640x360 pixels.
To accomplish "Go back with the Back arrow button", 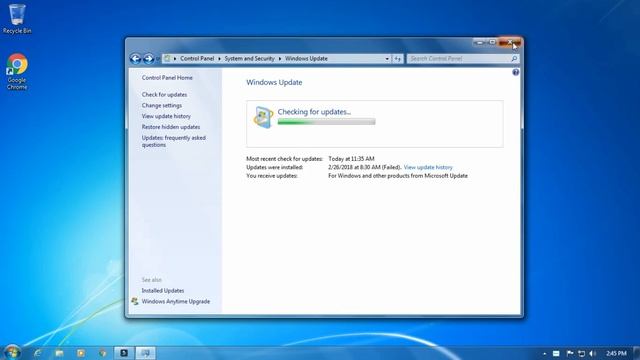I will pyautogui.click(x=136, y=59).
